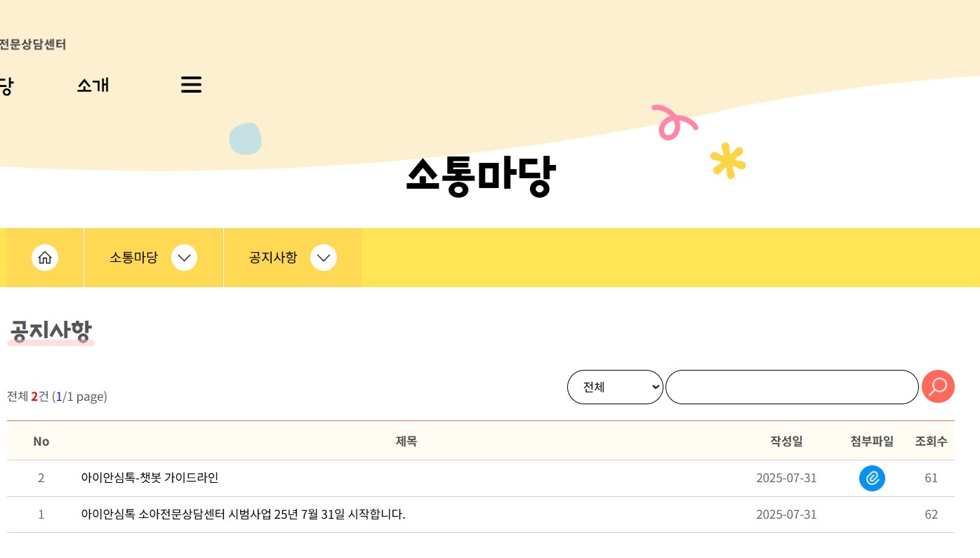Open the 전체 search filter combo box
Viewport: 980px width, 558px height.
point(614,386)
